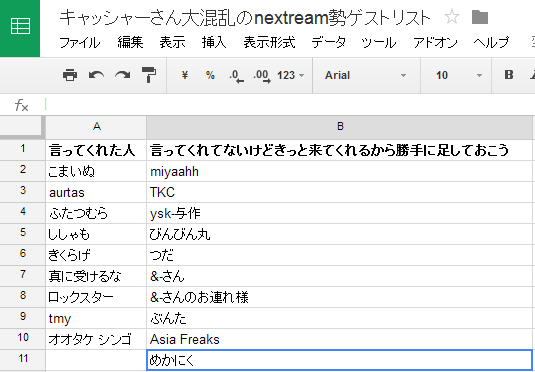Select header cell 言ってくれた人
The width and height of the screenshot is (535, 372).
point(96,150)
